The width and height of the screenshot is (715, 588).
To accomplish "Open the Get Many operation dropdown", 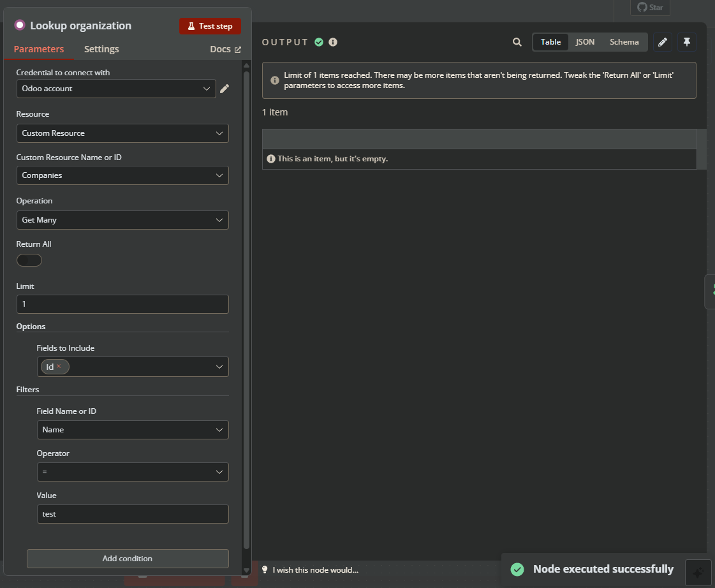I will 122,220.
